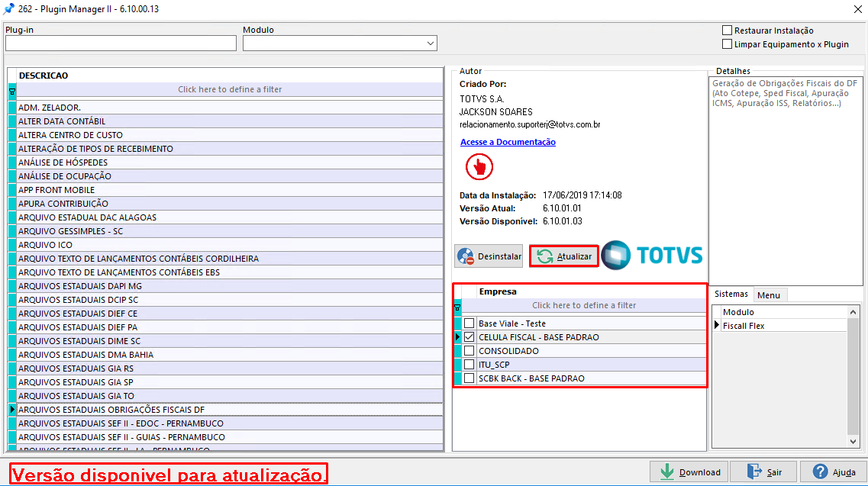Select ALTERAÇÃO DE TIPOS DE RECEBIMENTO row
This screenshot has width=868, height=486.
click(230, 149)
